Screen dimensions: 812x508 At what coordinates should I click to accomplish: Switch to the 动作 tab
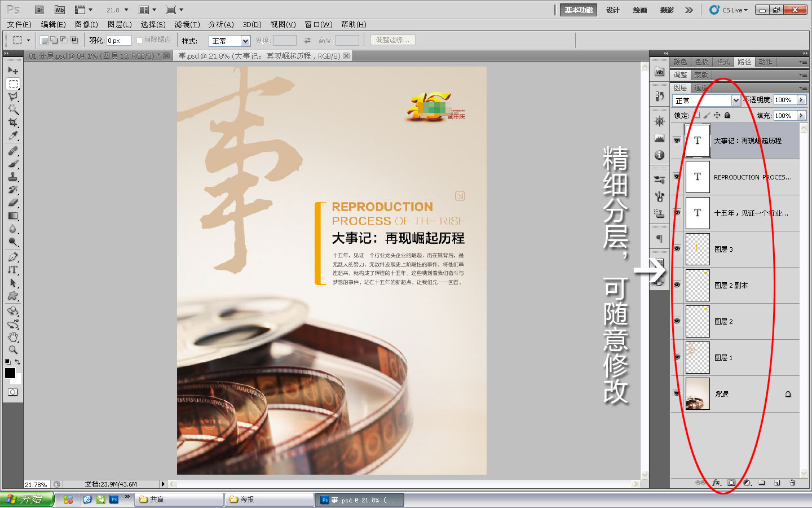[x=765, y=62]
